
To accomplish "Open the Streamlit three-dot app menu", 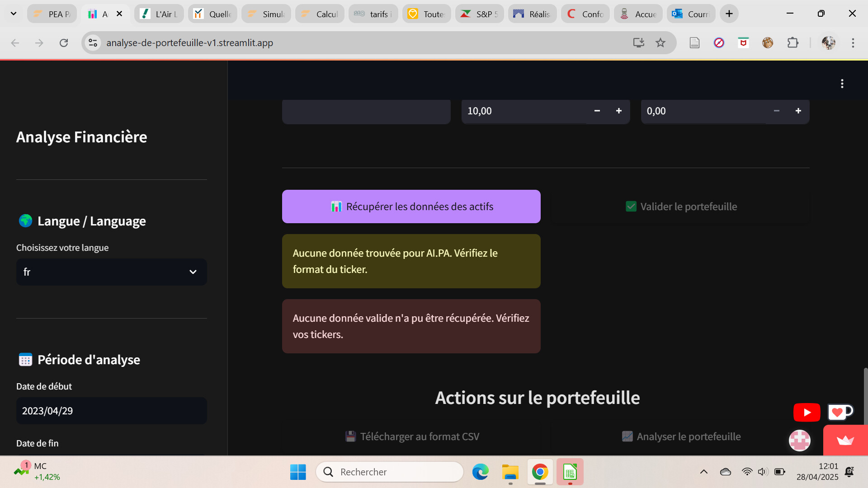I will tap(842, 84).
